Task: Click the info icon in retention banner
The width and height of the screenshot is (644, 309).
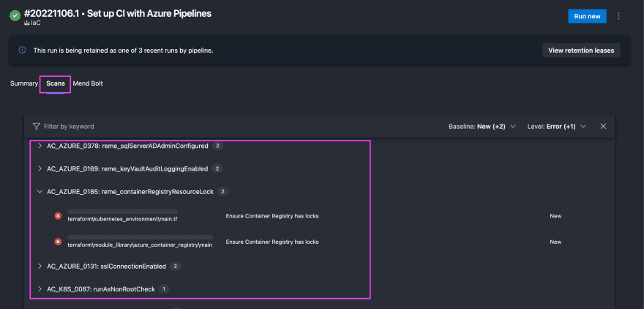Action: tap(22, 50)
